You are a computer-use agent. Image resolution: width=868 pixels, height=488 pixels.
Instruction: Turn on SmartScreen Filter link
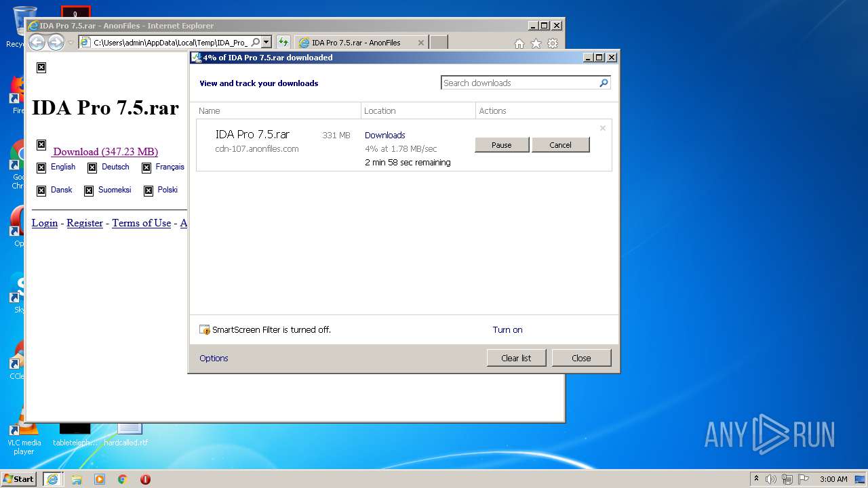(x=507, y=329)
